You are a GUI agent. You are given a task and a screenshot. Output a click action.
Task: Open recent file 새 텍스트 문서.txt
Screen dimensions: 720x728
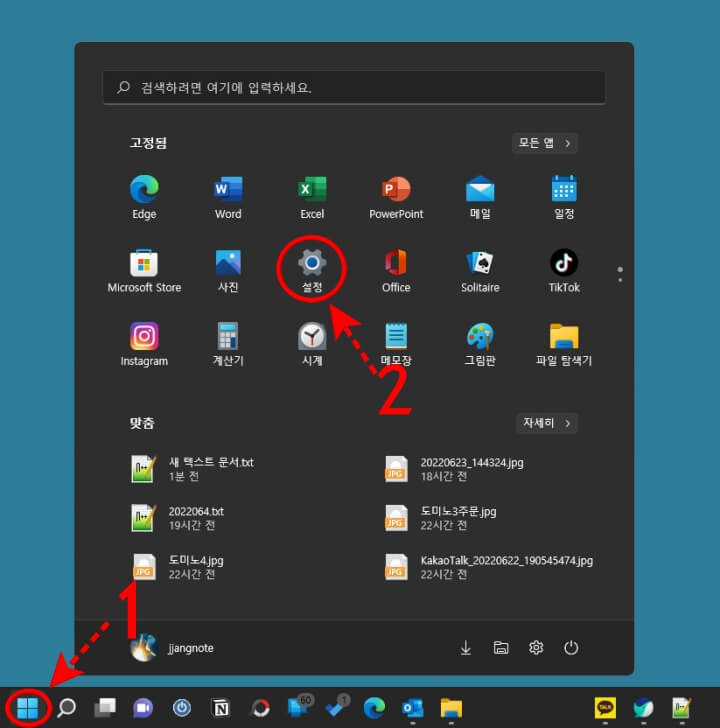(193, 469)
